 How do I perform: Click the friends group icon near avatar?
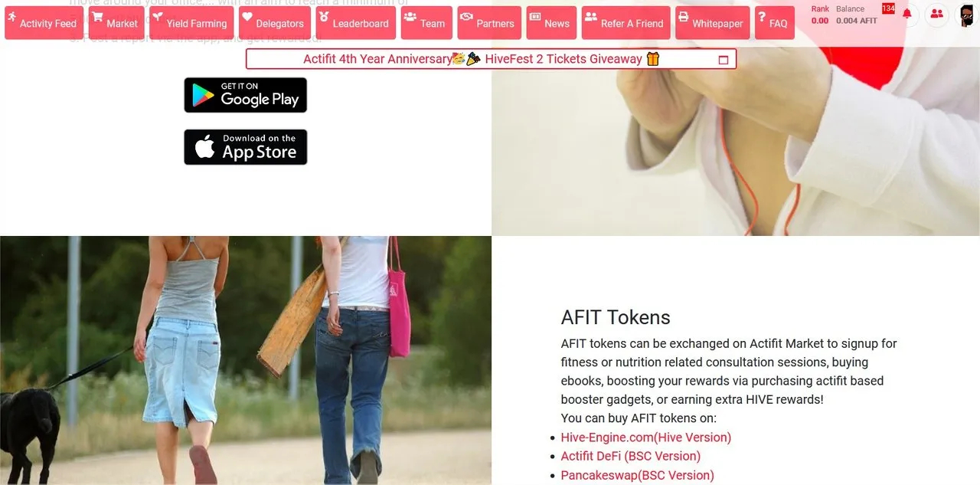coord(936,15)
